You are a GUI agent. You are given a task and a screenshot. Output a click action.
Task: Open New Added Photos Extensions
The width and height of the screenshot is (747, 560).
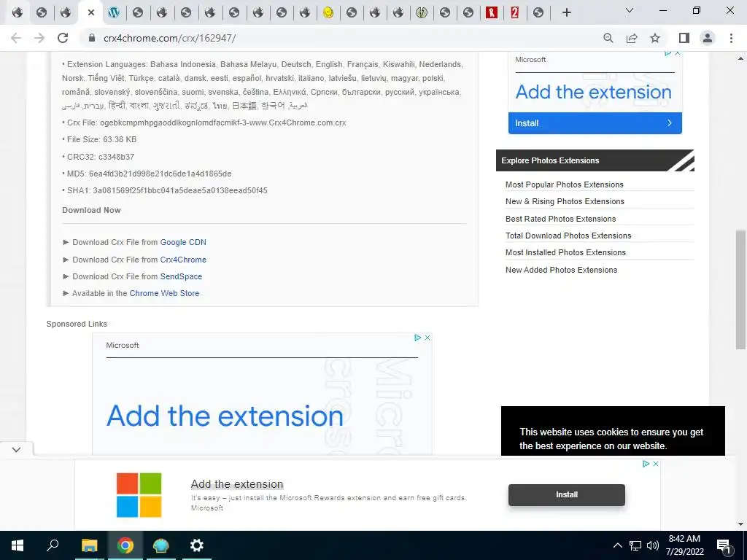tap(561, 270)
